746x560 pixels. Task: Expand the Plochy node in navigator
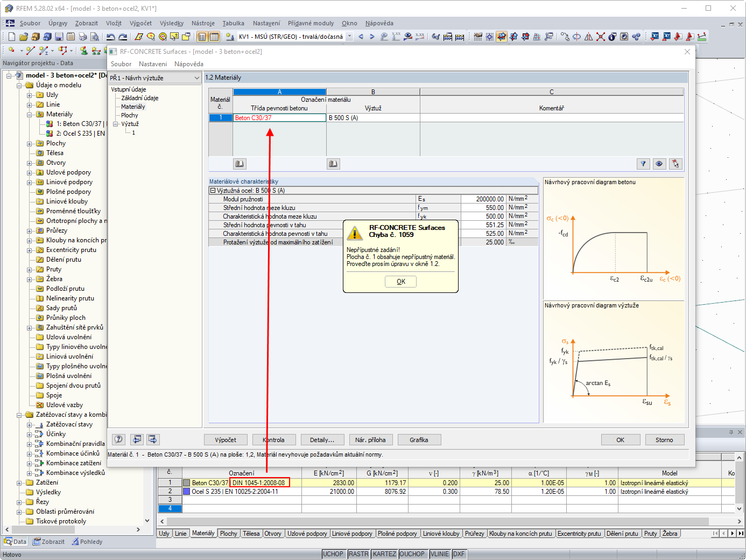pos(30,143)
